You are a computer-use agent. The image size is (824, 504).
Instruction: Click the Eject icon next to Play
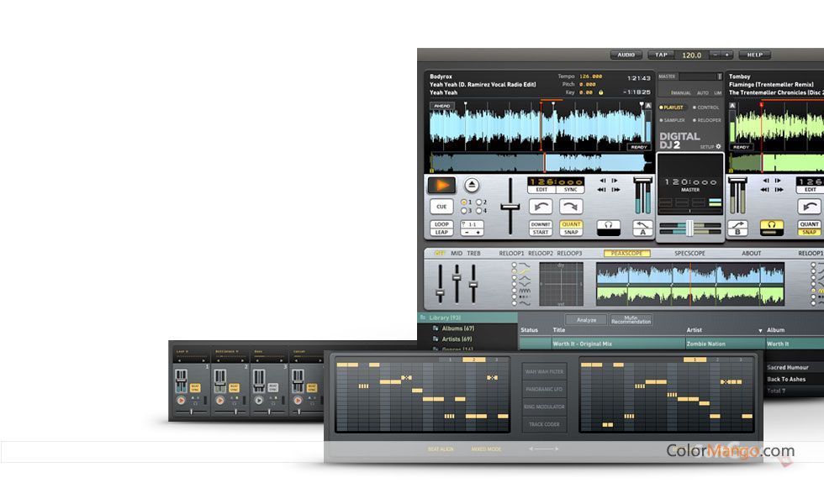click(x=472, y=184)
